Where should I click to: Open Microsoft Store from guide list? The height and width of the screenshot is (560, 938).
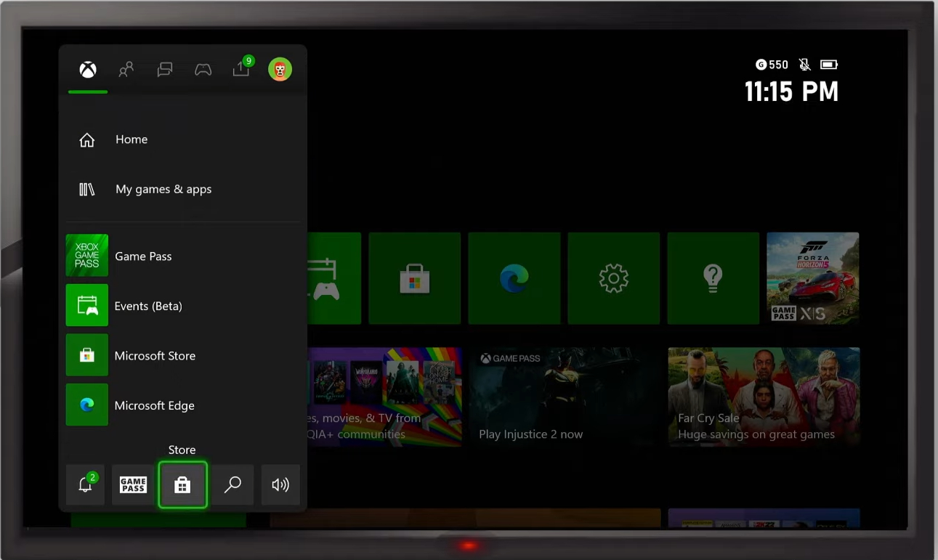point(155,356)
